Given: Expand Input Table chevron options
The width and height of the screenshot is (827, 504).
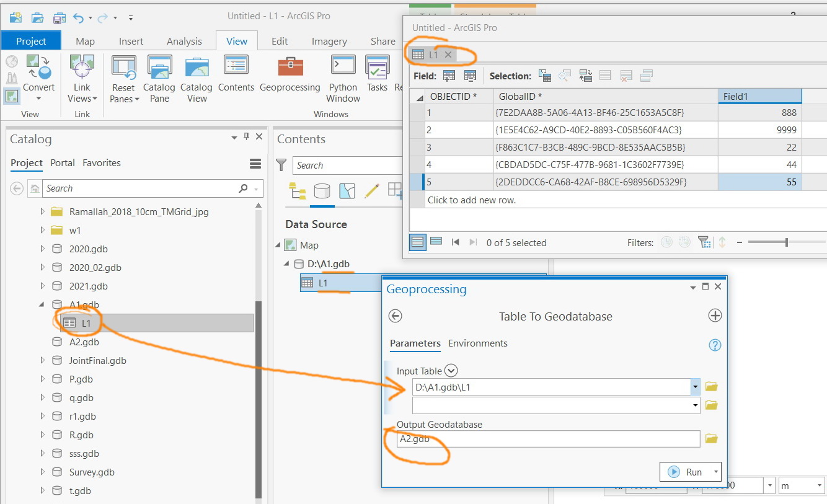Looking at the screenshot, I should point(451,371).
